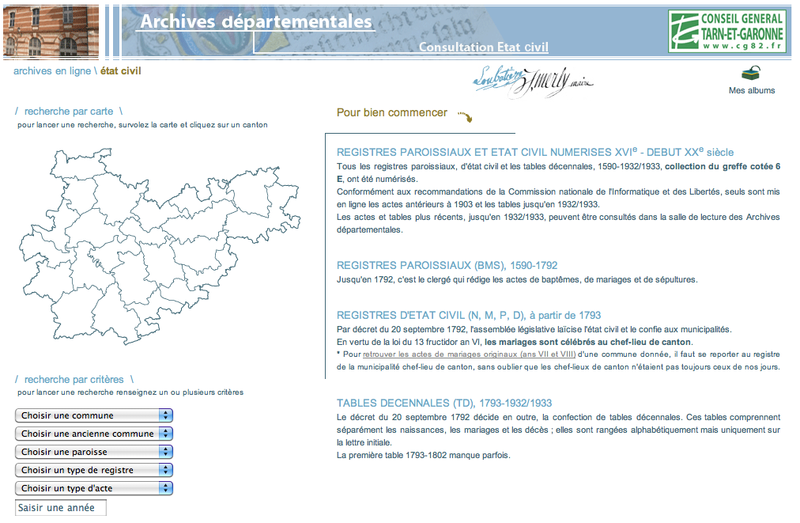Click the recherche par carte heading
800x523 pixels.
[x=69, y=111]
